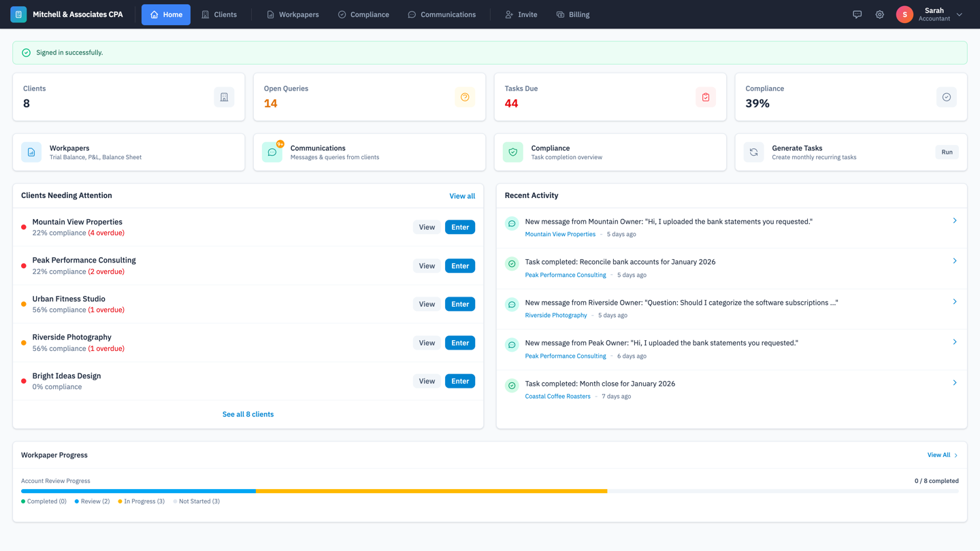980x551 pixels.
Task: Open the chat messages icon in the top bar
Action: [857, 14]
